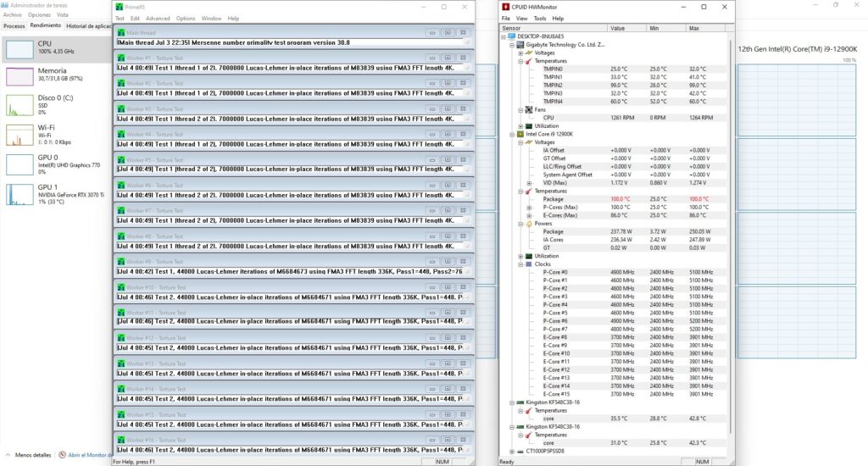Click the Wi-Fi performance graph icon
Viewport: 868px width, 466px height.
pos(19,134)
